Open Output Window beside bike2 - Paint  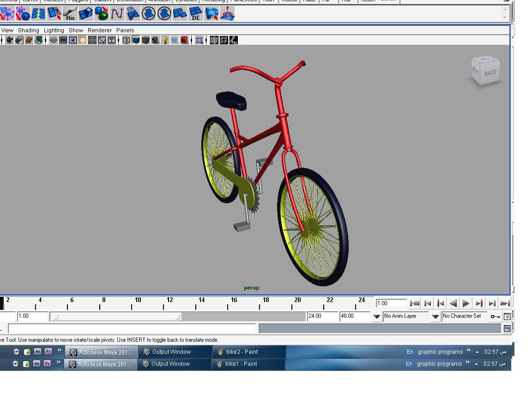tap(175, 352)
